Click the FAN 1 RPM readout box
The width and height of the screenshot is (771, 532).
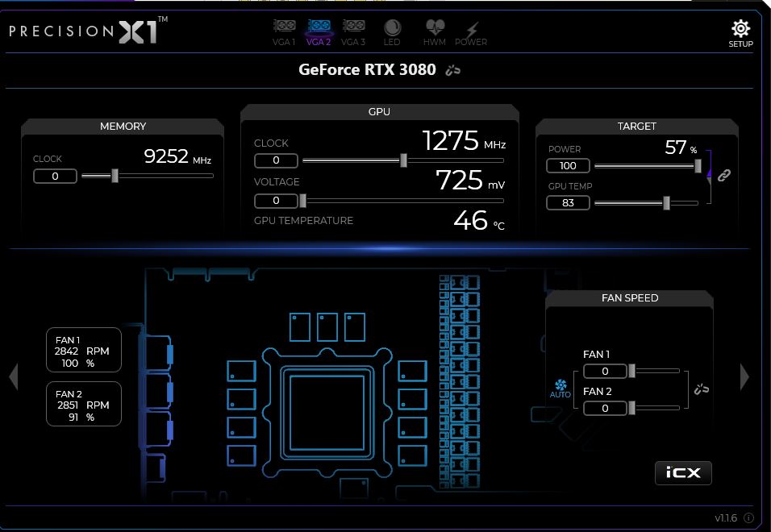[x=84, y=350]
